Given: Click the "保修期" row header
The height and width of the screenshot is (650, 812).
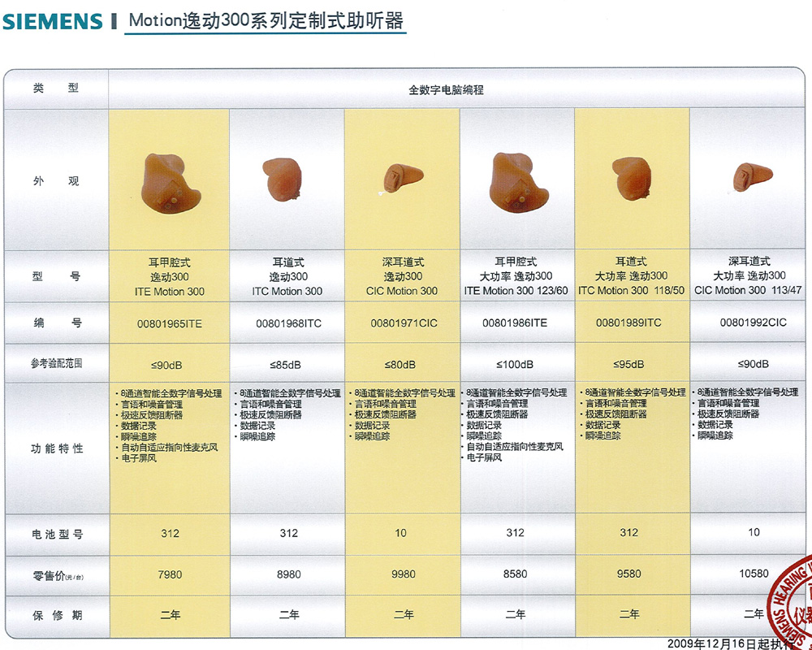Looking at the screenshot, I should point(57,616).
